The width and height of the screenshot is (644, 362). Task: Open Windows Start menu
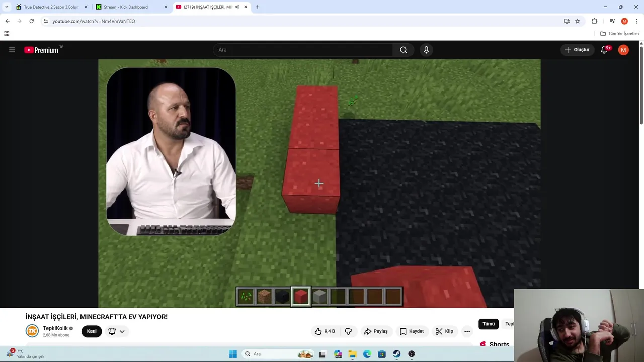(233, 354)
